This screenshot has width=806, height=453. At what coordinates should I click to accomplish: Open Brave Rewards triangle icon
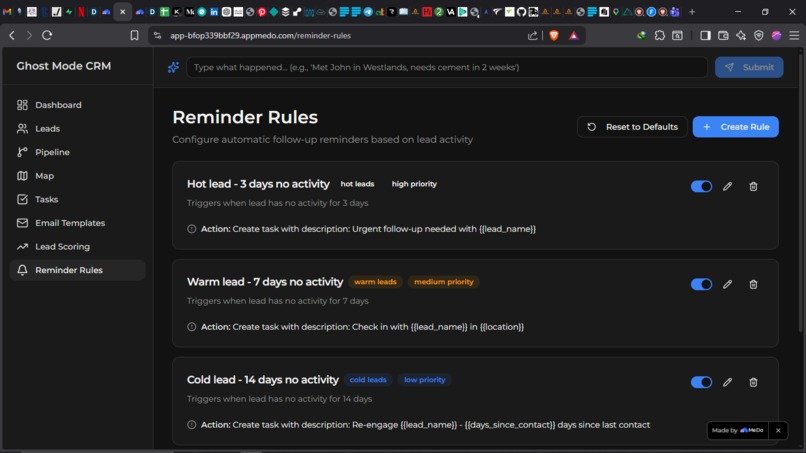click(x=574, y=35)
